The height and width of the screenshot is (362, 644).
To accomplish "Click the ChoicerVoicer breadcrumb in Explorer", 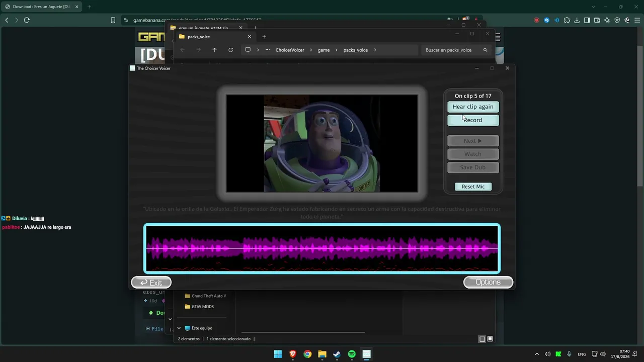I will point(290,50).
